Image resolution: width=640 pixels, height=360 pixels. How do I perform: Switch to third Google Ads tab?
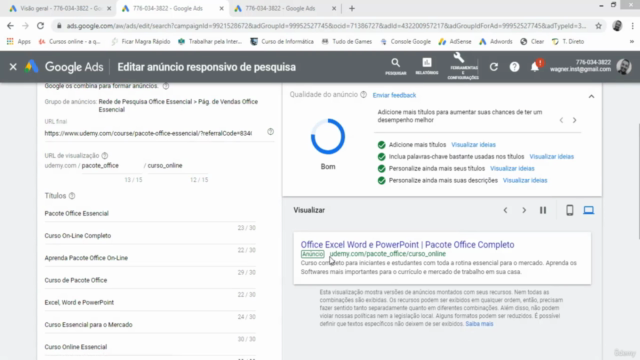(x=284, y=9)
